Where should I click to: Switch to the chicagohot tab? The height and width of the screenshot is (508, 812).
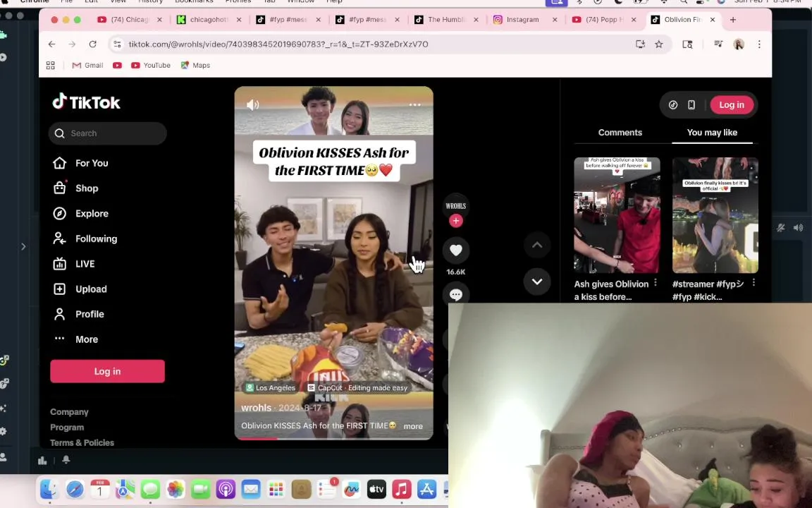[208, 20]
